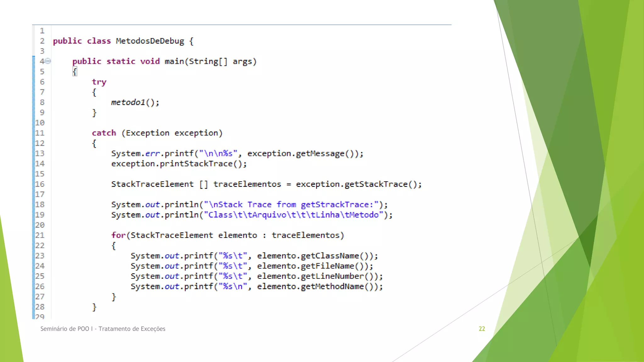The height and width of the screenshot is (362, 644).
Task: Click line number 16 in the gutter
Action: pos(40,184)
